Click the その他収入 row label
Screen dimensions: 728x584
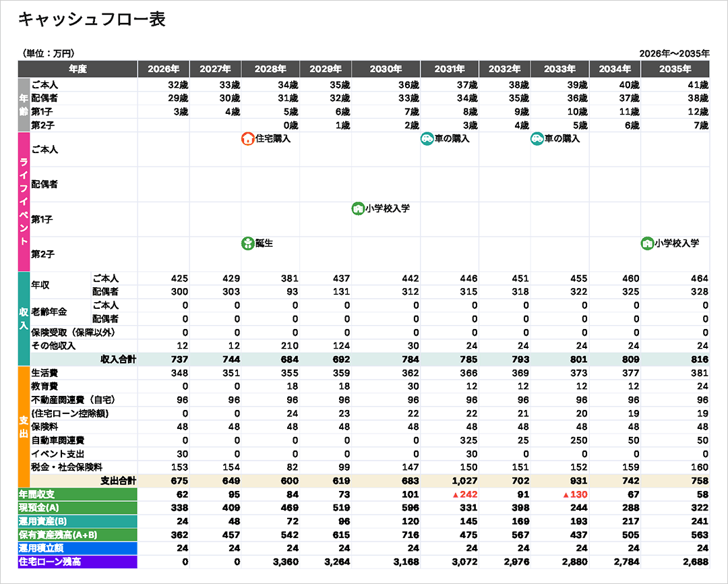coord(53,346)
